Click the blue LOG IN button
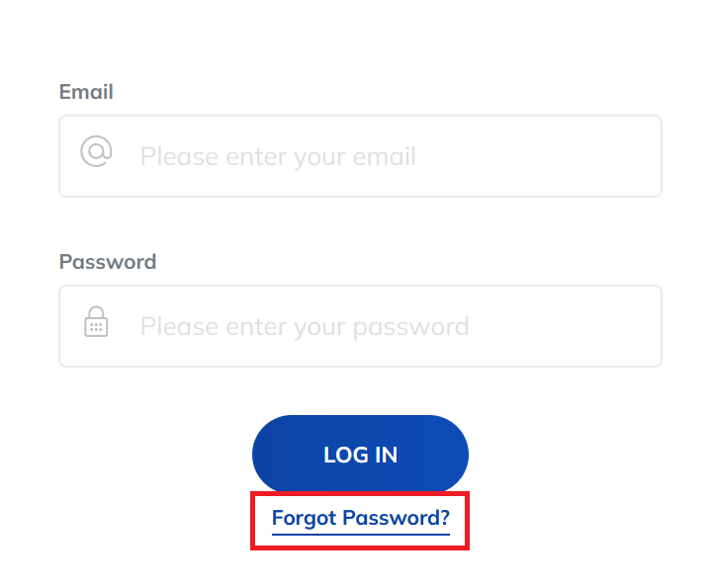Viewport: 710px width, 588px height. click(360, 455)
